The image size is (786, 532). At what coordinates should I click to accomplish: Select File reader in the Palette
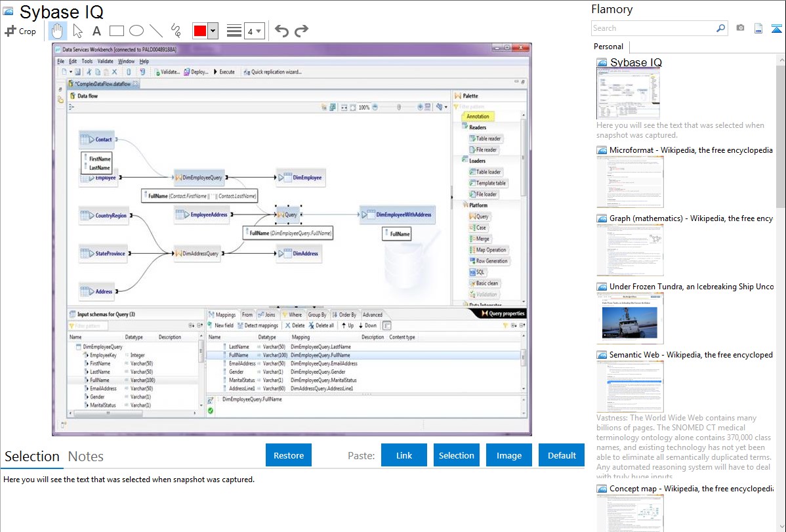[x=484, y=150]
